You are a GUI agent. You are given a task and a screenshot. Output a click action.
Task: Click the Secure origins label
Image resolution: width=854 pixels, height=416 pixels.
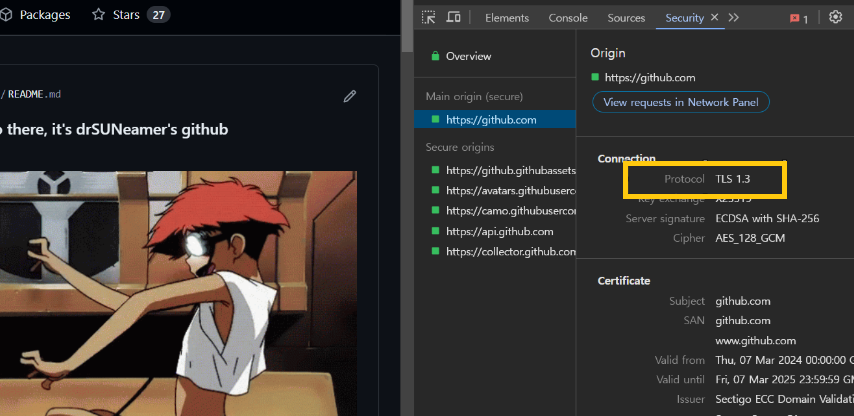click(460, 148)
